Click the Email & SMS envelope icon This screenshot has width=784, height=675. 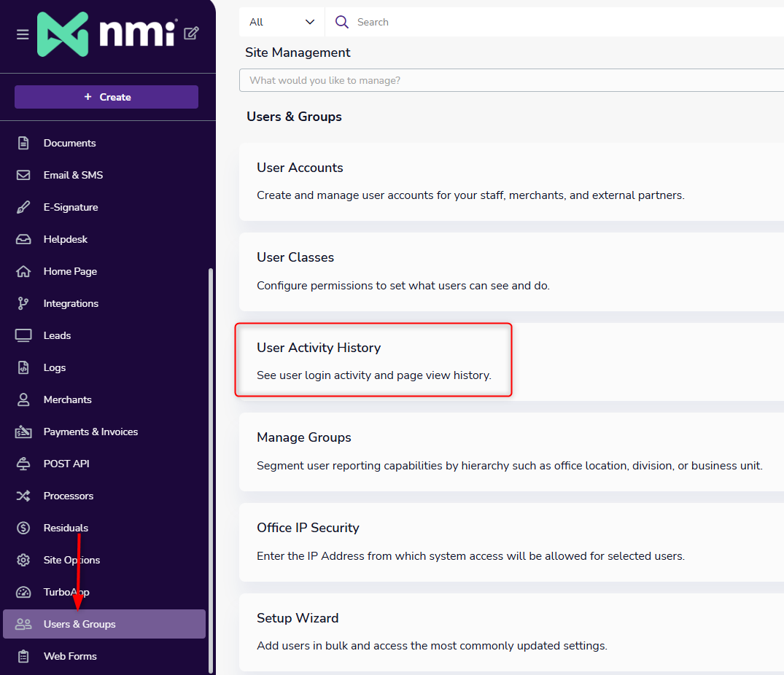(23, 175)
